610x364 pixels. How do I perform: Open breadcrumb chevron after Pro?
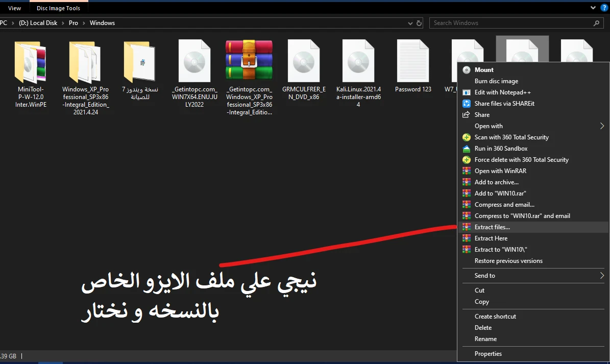click(84, 23)
